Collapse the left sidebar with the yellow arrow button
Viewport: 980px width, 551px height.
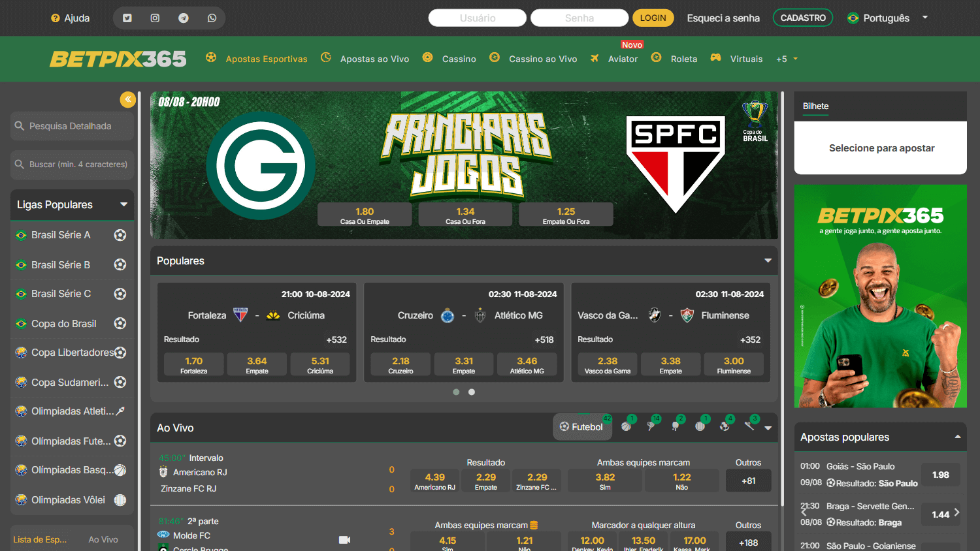pos(127,99)
